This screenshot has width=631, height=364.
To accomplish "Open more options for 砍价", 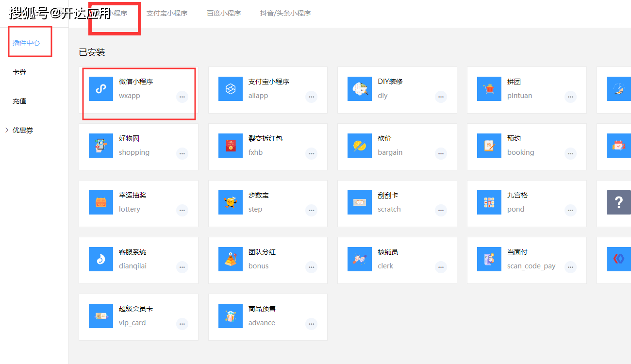I will tap(441, 153).
